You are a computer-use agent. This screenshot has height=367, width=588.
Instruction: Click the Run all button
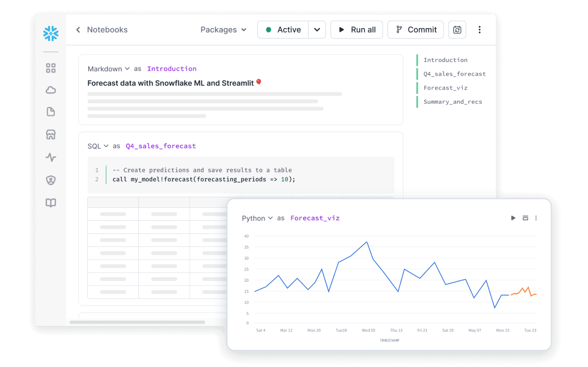pyautogui.click(x=357, y=29)
